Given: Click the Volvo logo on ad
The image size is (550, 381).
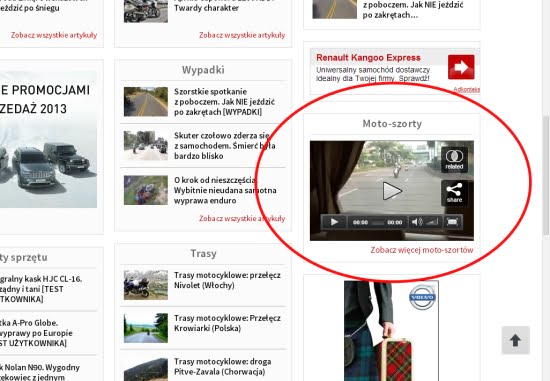Looking at the screenshot, I should pos(422,297).
